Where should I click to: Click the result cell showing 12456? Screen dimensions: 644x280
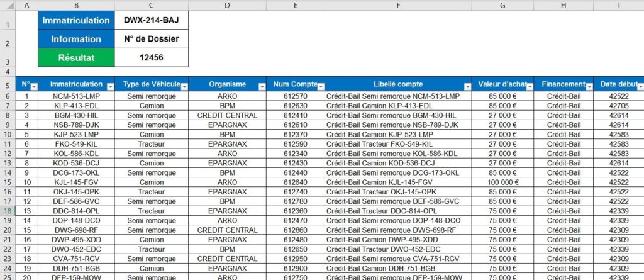point(151,57)
